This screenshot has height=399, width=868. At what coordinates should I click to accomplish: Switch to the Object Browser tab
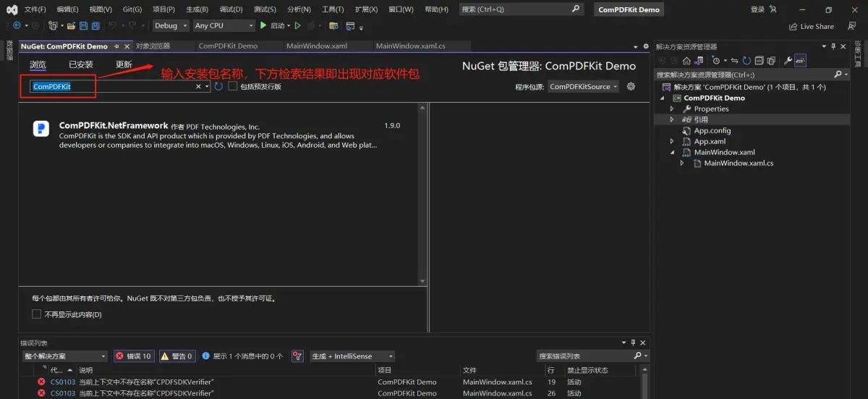[153, 46]
